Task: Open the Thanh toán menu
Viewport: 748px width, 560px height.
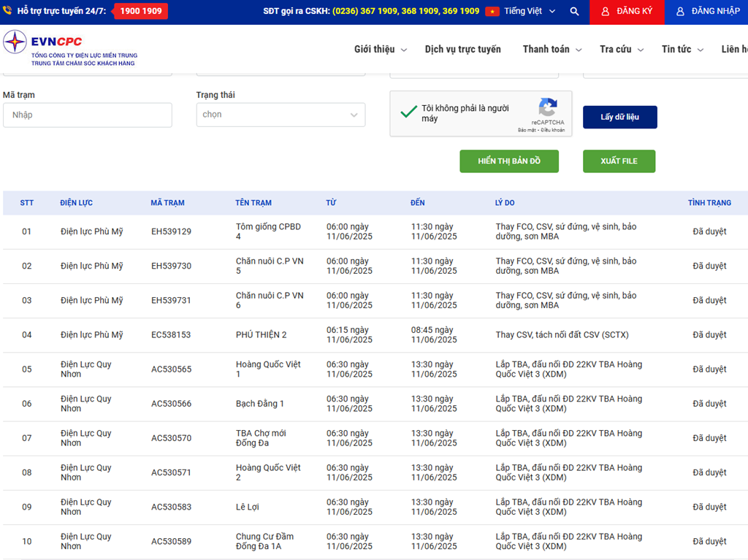Action: pos(552,49)
